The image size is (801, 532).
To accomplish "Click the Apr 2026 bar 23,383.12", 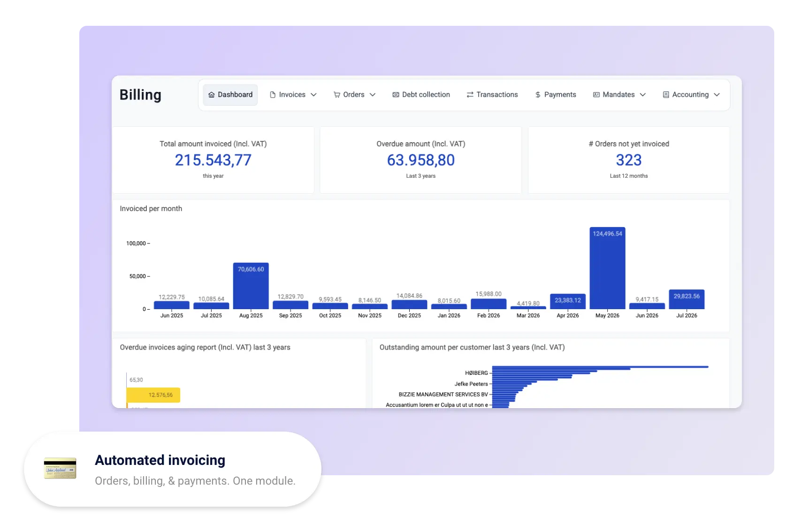I will (568, 301).
